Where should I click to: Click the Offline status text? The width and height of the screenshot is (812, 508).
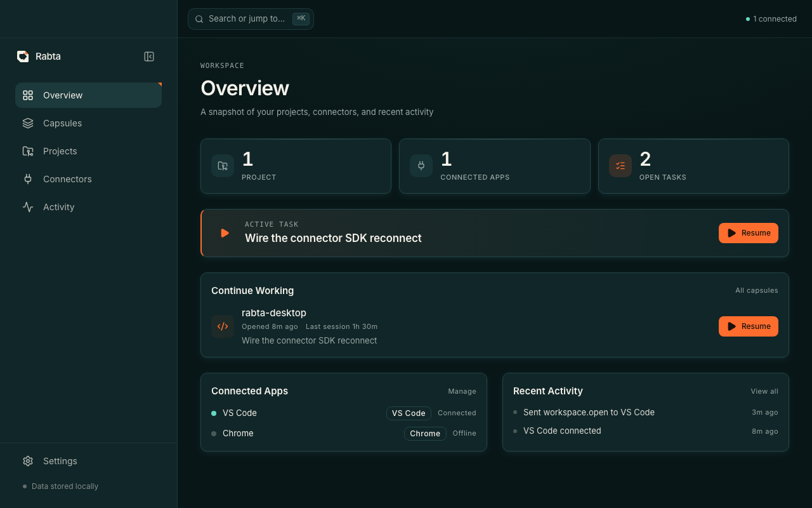point(464,433)
